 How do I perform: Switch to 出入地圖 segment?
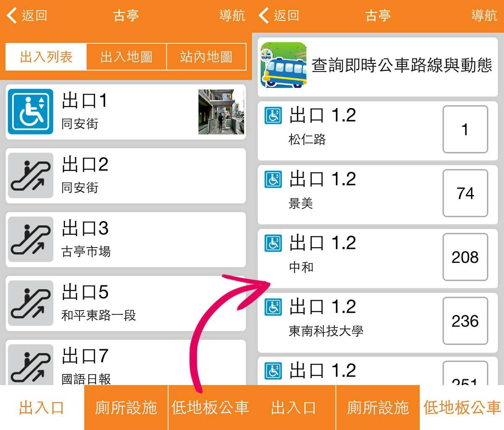(126, 57)
